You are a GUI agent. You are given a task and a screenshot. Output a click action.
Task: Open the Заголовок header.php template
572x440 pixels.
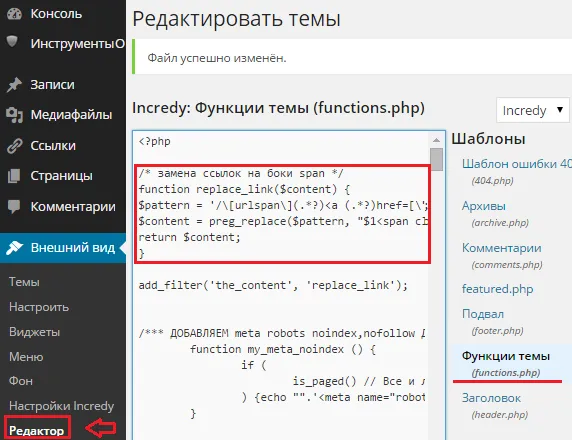coord(491,398)
